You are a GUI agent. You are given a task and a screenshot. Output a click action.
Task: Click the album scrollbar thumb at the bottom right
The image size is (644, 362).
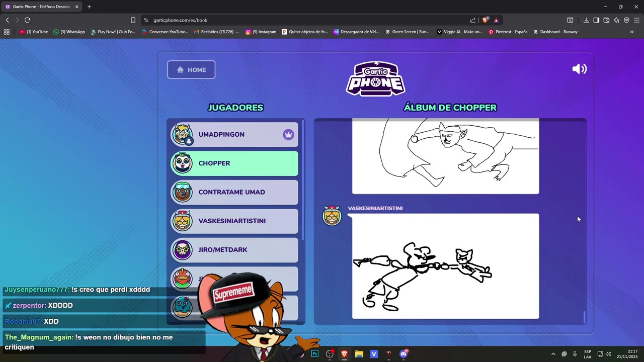pos(584,317)
